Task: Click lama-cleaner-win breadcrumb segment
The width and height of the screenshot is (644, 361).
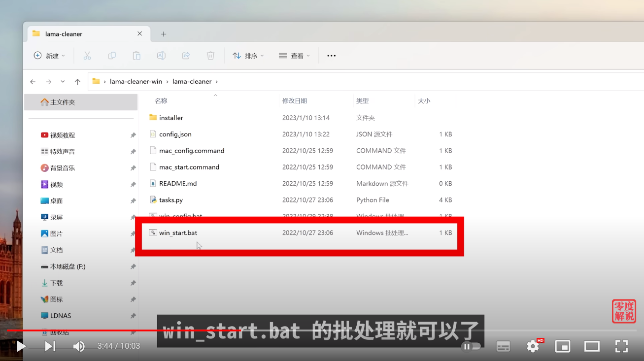Action: pyautogui.click(x=136, y=82)
